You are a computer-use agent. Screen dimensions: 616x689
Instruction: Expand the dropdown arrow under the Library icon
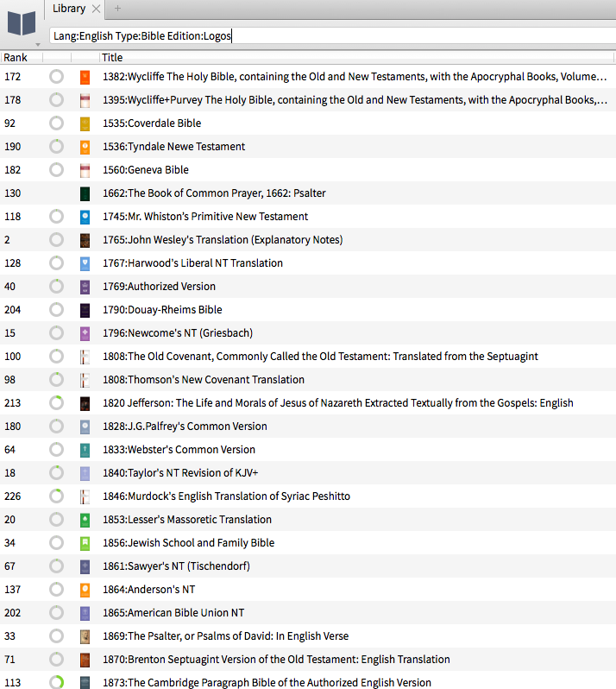pos(38,44)
